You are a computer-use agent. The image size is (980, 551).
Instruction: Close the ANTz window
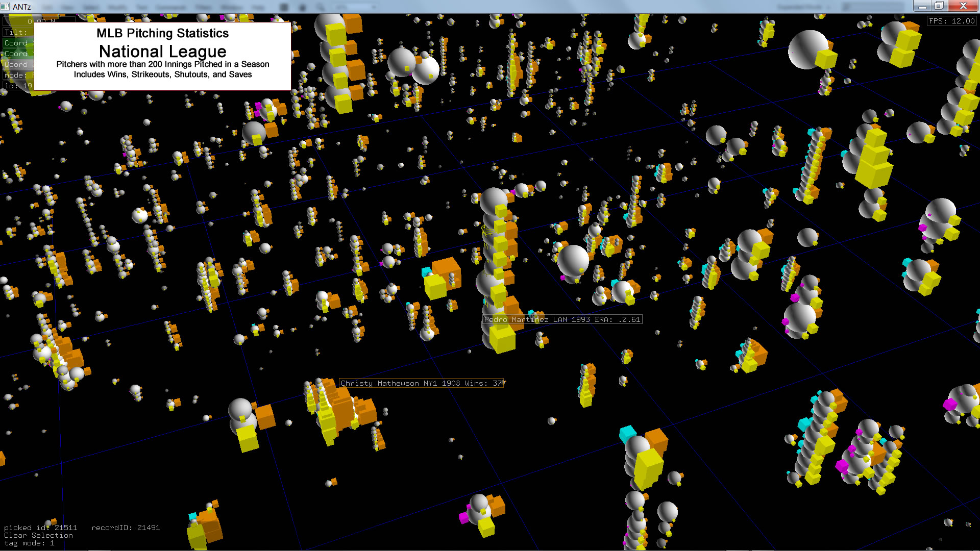(963, 6)
